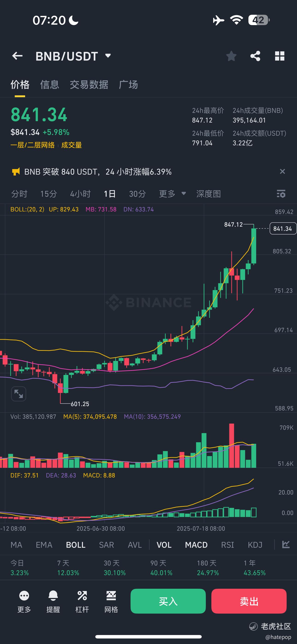Enable the RSI indicator
The width and height of the screenshot is (297, 644).
pos(227,545)
